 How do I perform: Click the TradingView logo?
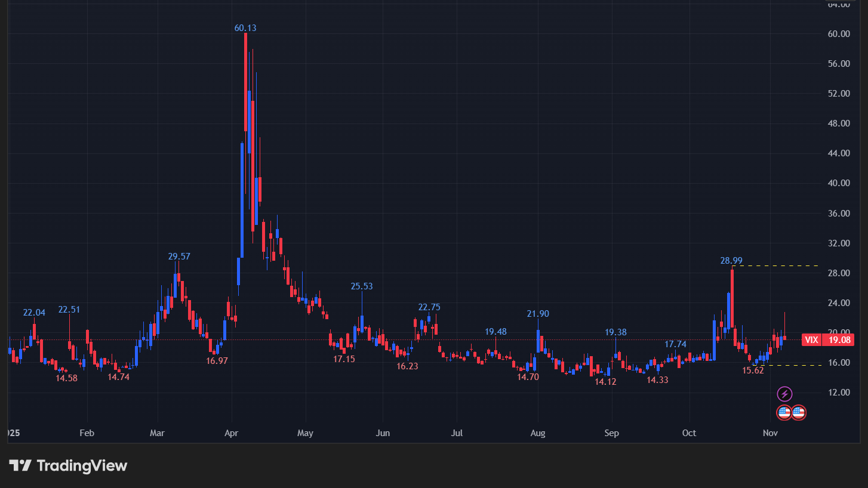pyautogui.click(x=68, y=466)
